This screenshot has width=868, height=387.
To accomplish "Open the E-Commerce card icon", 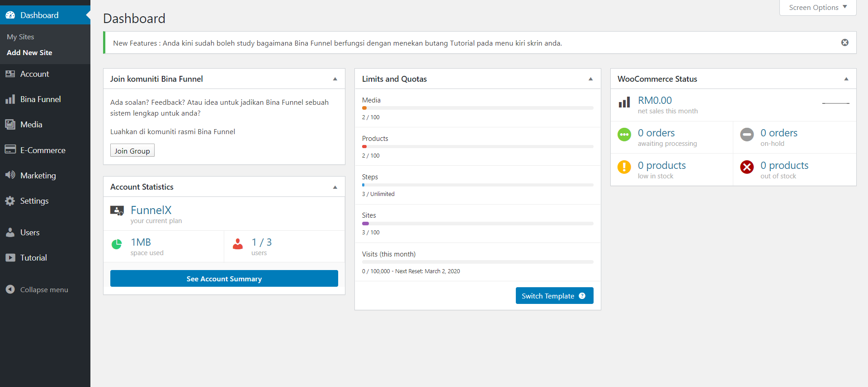I will (10, 150).
